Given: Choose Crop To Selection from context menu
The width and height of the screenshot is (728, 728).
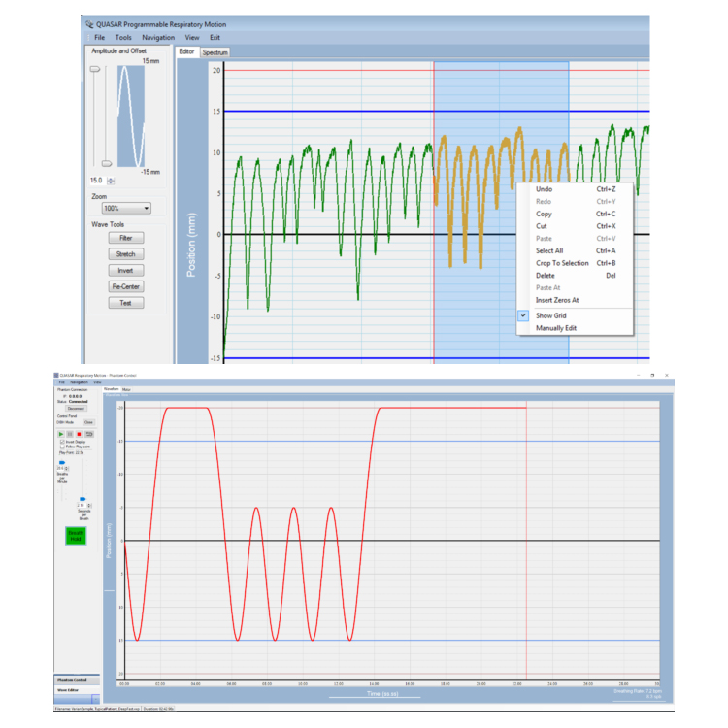Looking at the screenshot, I should click(x=562, y=263).
